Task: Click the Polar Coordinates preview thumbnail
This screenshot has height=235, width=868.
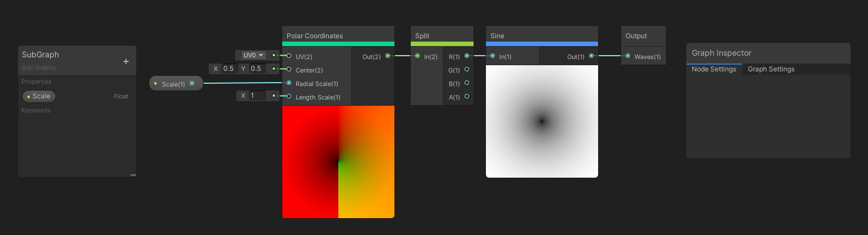Action: coord(338,161)
